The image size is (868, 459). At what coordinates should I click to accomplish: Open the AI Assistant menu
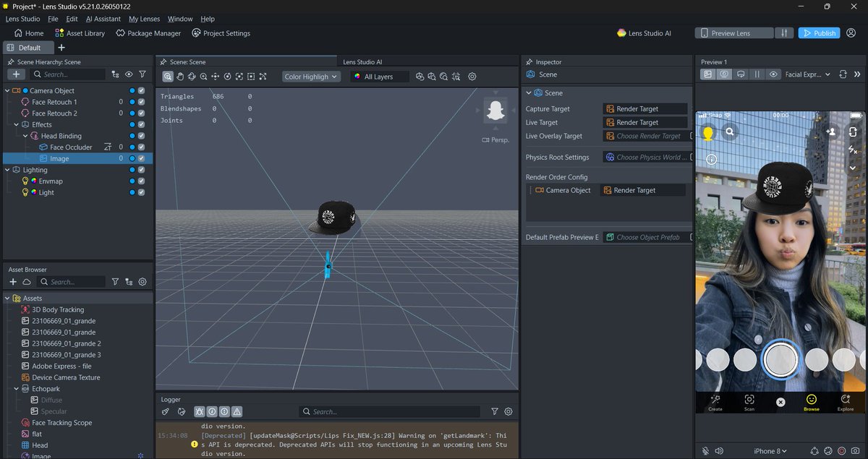103,19
